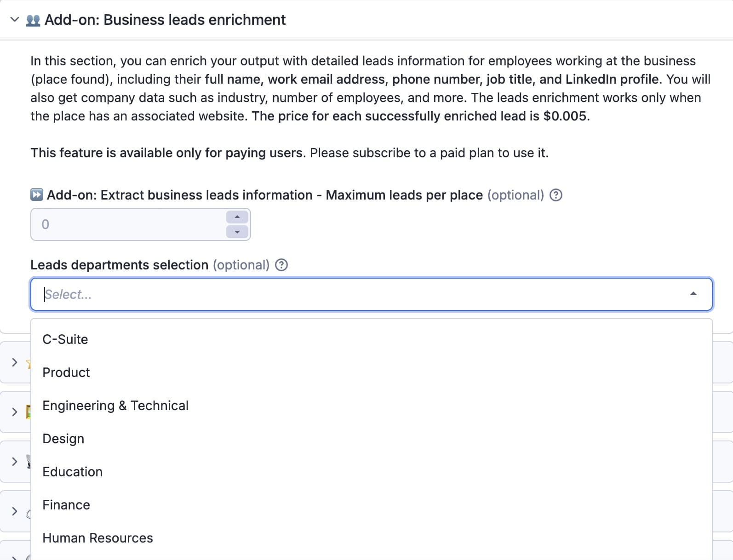Increment maximum leads with the up stepper

coord(237,217)
